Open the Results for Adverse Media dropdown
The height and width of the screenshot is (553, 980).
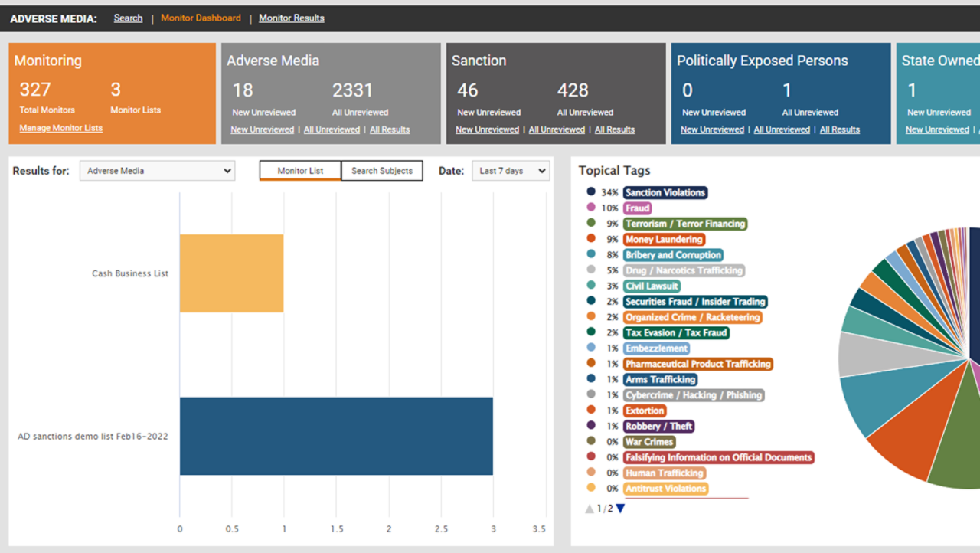click(x=157, y=171)
